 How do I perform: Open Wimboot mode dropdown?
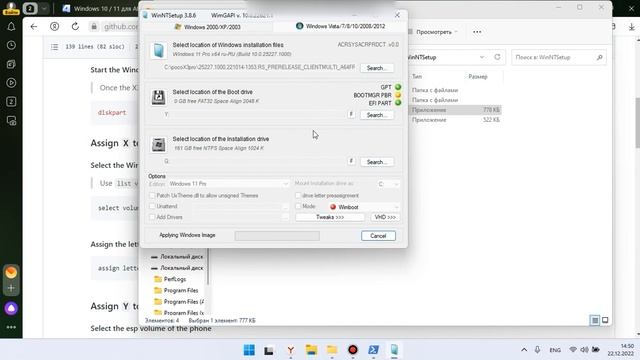click(363, 207)
